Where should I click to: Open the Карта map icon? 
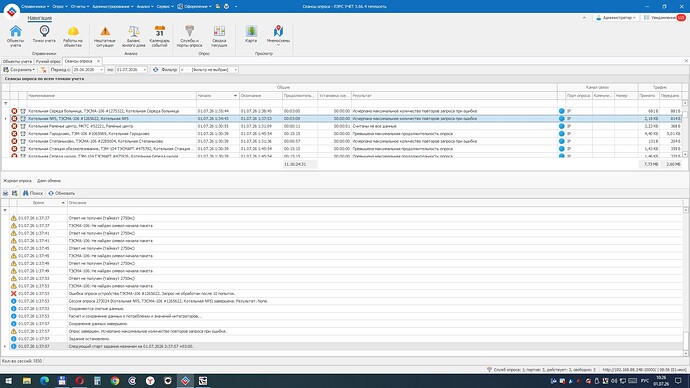tap(251, 34)
